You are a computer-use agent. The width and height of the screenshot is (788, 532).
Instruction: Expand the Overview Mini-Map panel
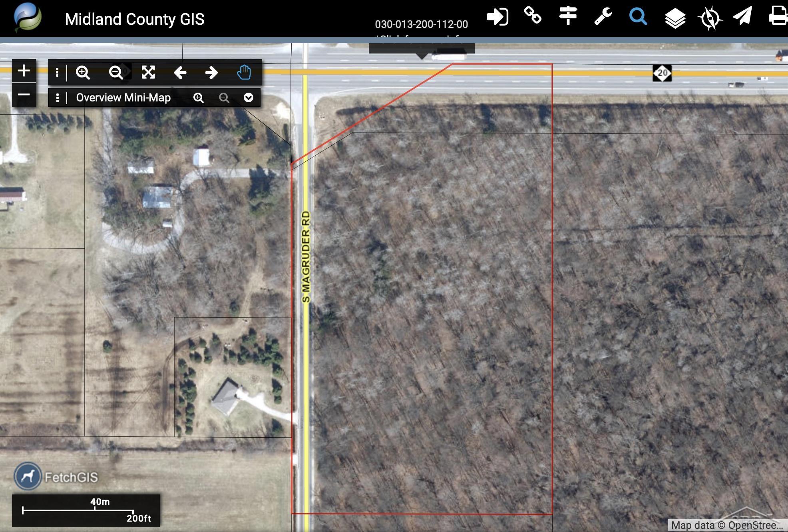point(248,97)
